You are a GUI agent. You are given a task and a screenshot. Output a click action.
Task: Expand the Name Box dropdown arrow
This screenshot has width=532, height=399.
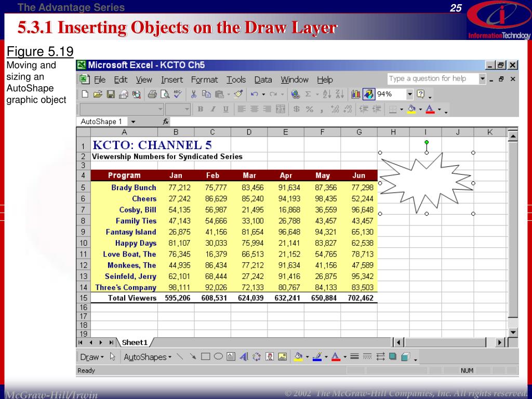point(133,122)
